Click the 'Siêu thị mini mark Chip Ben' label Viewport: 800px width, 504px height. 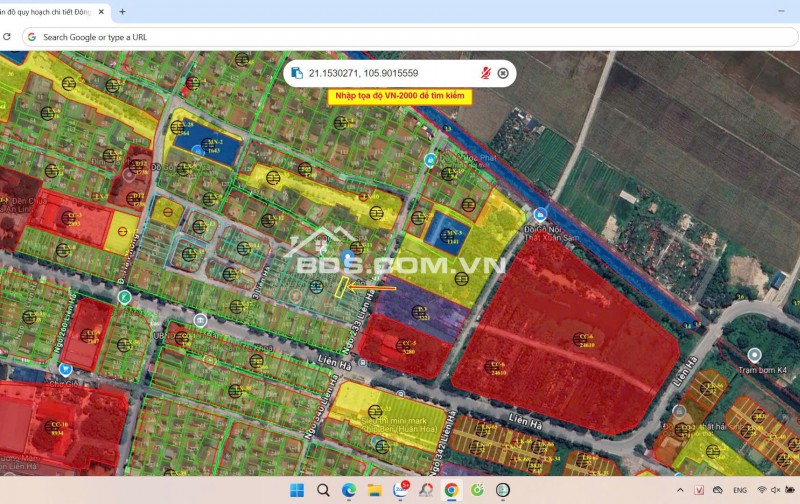tap(399, 424)
